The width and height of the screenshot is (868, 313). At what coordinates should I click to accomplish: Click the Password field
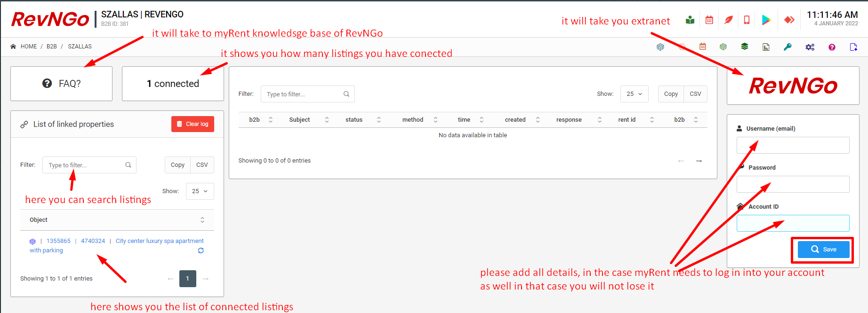(x=793, y=184)
